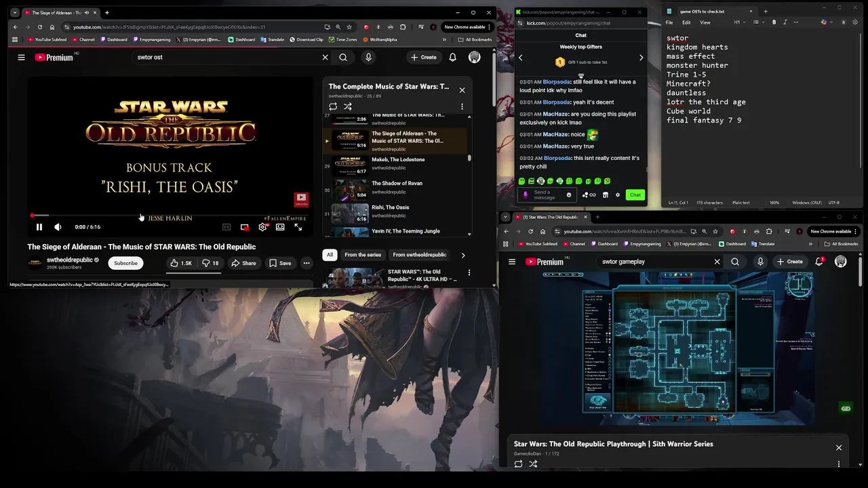This screenshot has height=488, width=868.
Task: Select From swtheoldrepublic chip
Action: click(420, 255)
